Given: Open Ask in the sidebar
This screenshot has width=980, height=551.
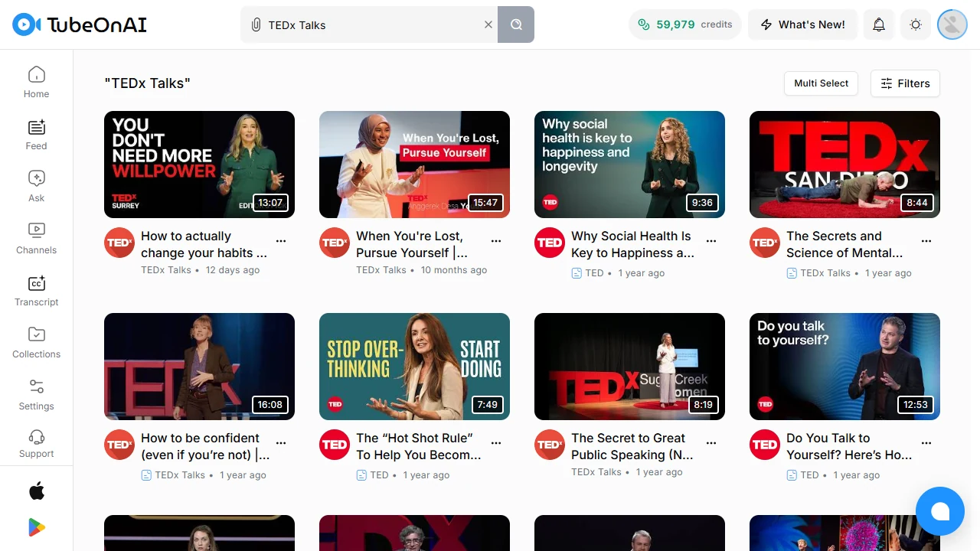Looking at the screenshot, I should coord(36,186).
